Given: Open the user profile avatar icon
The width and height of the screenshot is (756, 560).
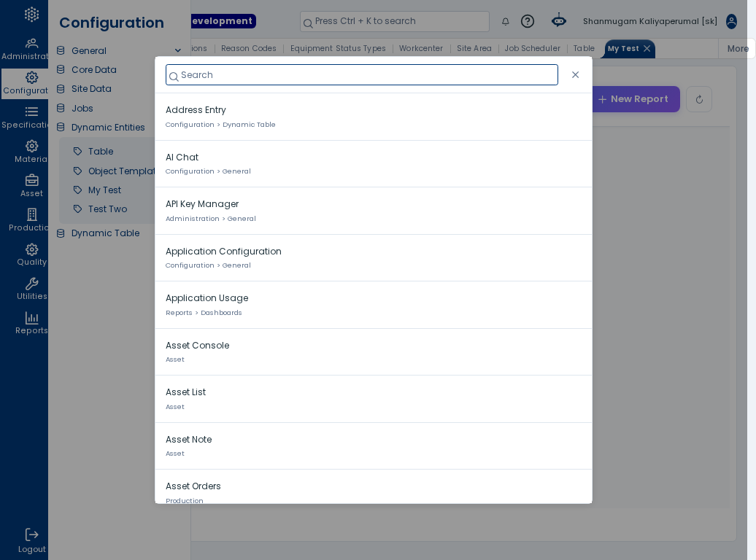Looking at the screenshot, I should [731, 21].
